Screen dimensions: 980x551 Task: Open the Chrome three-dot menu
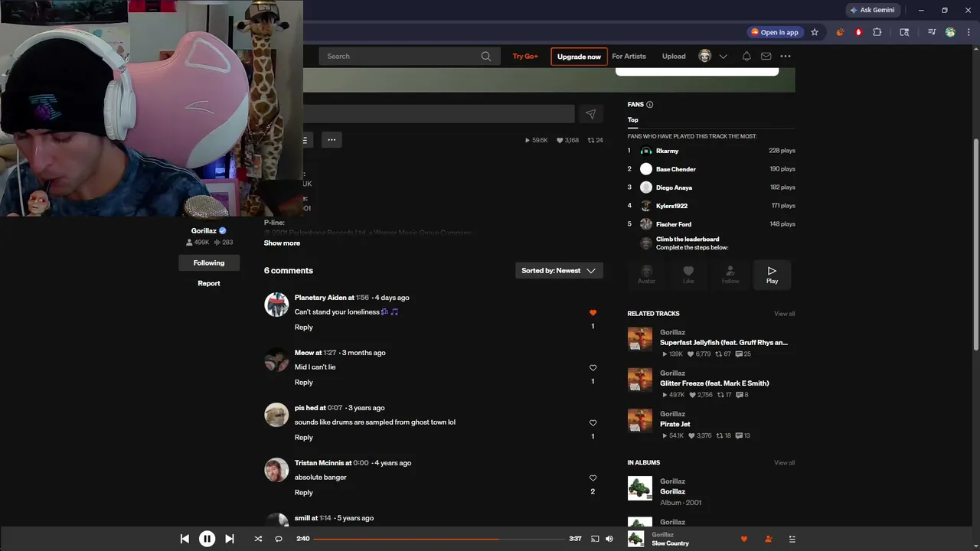(x=968, y=32)
